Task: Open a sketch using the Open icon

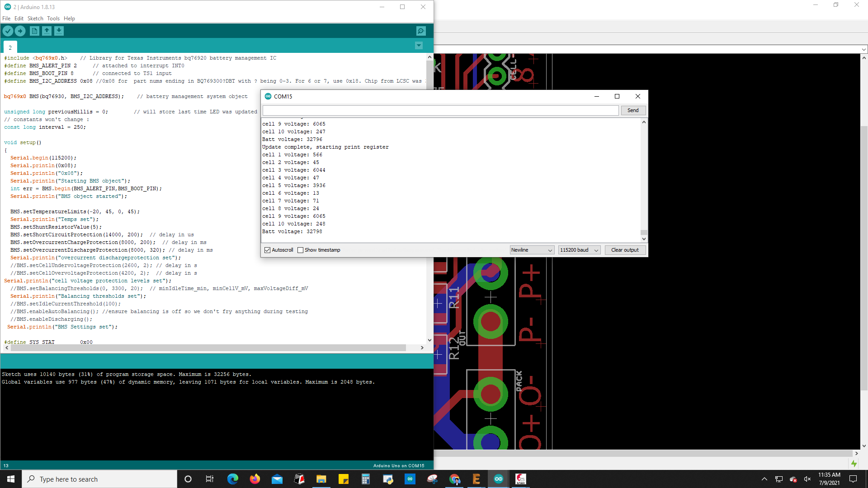Action: pos(47,31)
